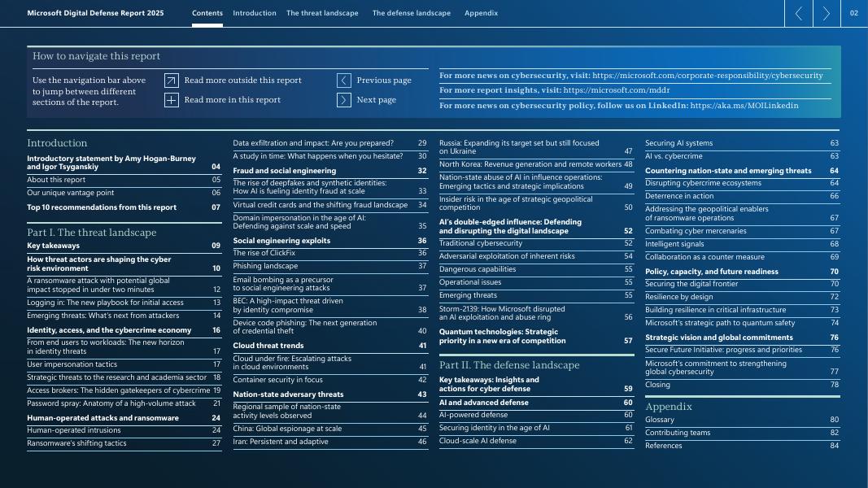This screenshot has height=488, width=868.
Task: Open 'Fraud and social engineering' section
Action: pos(330,171)
